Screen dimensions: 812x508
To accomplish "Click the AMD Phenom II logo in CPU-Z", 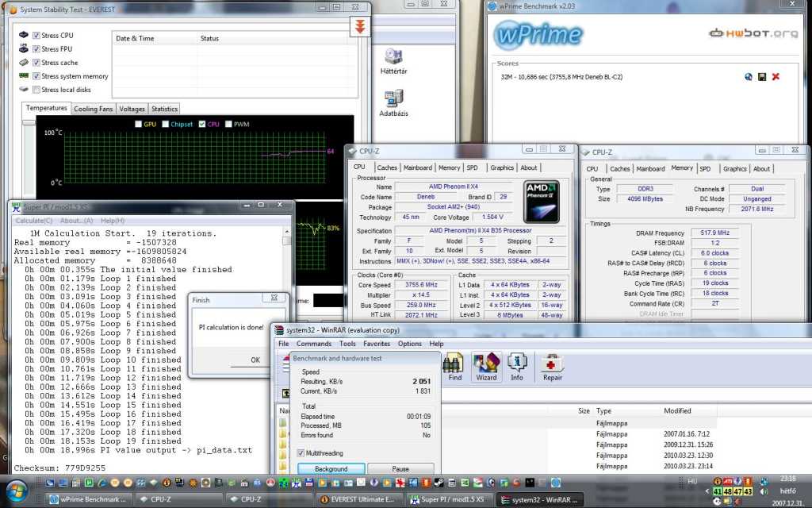I will coord(541,202).
